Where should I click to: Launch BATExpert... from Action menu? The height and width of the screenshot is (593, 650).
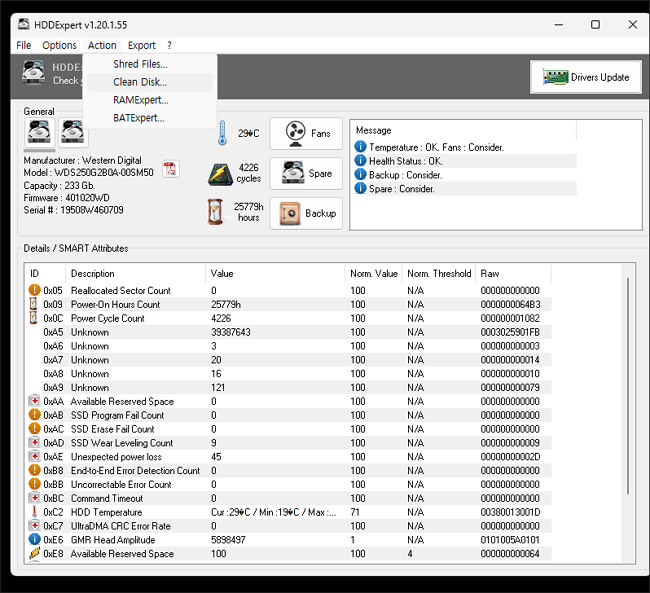coord(150,118)
